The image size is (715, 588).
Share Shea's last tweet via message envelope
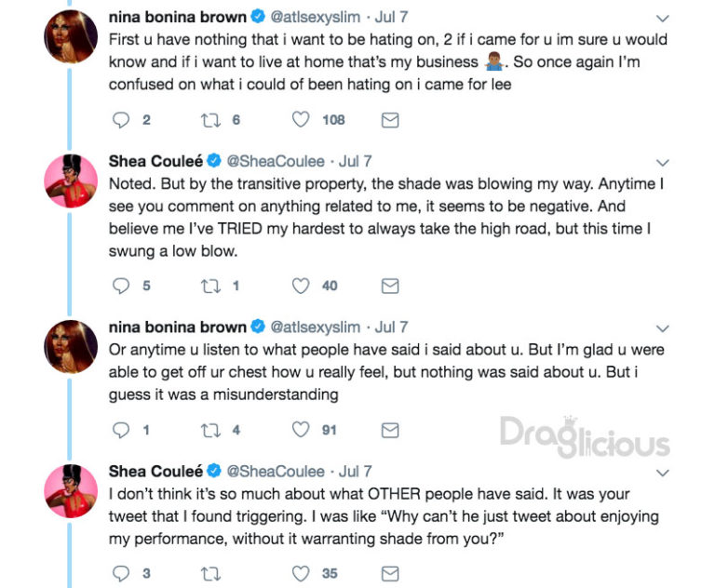coord(390,574)
